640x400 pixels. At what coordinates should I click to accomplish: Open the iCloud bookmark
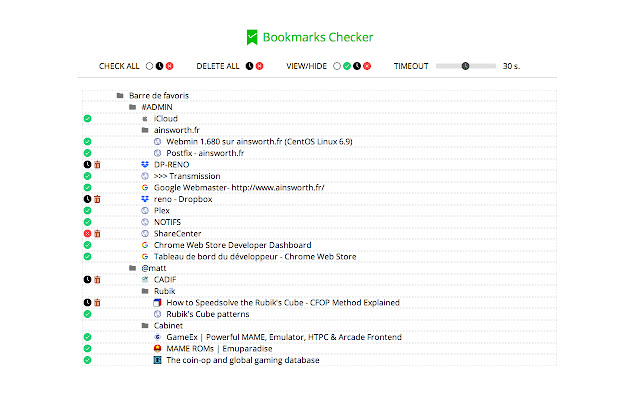click(x=166, y=119)
